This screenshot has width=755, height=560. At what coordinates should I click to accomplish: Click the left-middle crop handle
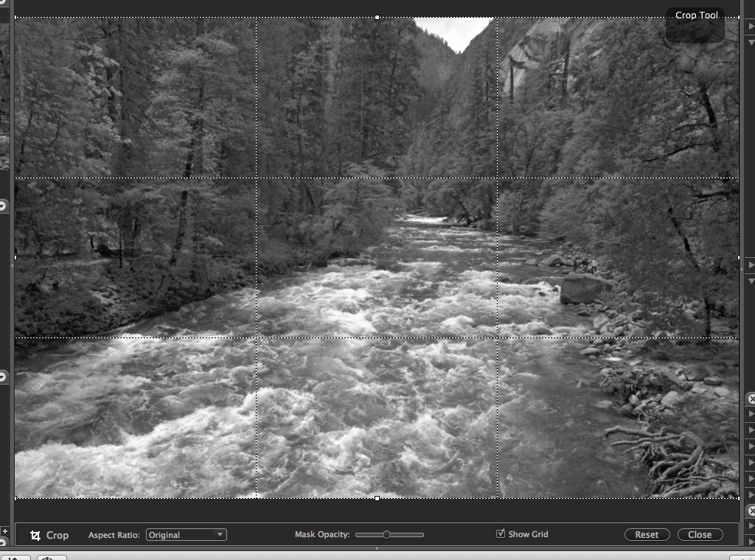coord(15,257)
